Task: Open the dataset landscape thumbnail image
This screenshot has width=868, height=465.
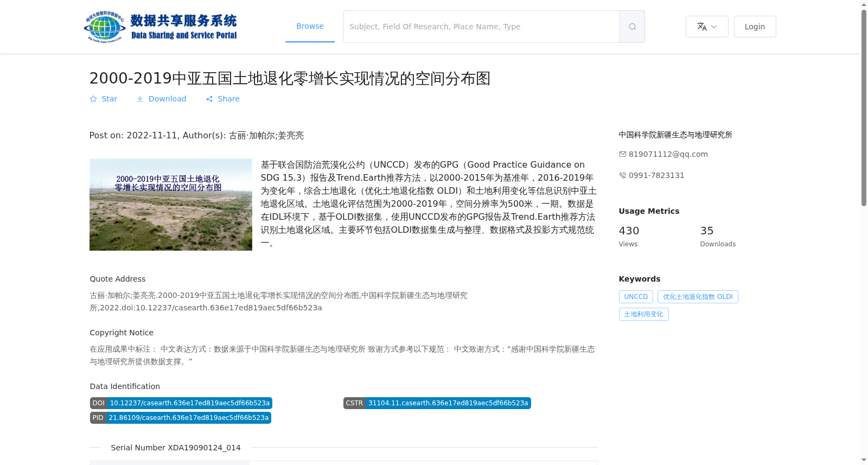Action: tap(171, 205)
